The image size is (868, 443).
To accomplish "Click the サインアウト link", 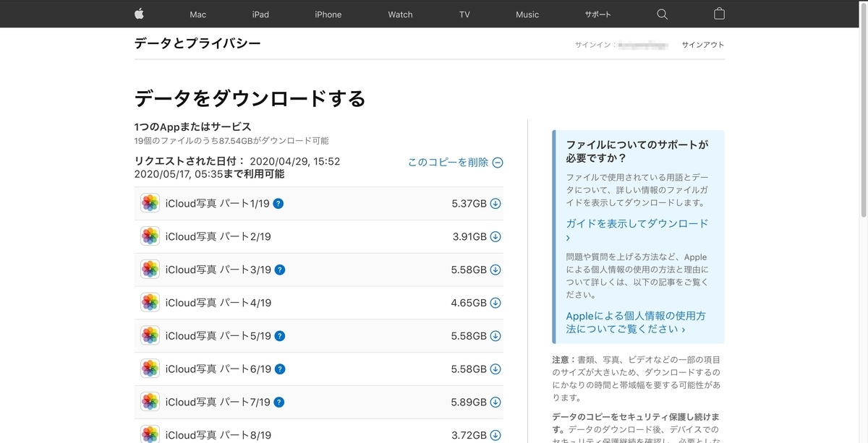I will pos(702,45).
